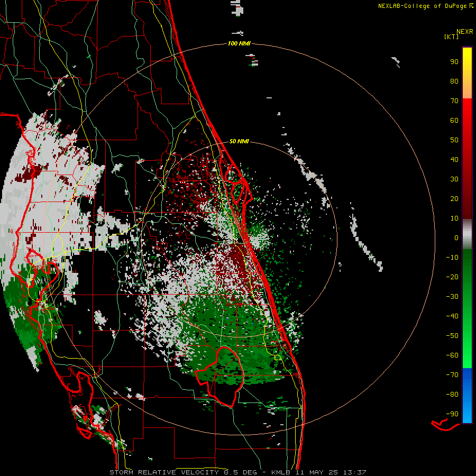
Task: Click the "13:37" time in the caption
Action: (354, 472)
